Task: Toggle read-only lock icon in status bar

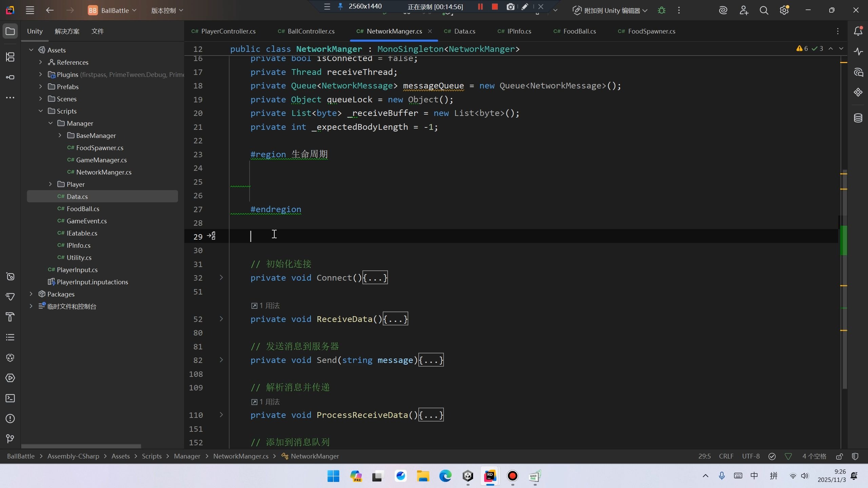Action: 839,456
